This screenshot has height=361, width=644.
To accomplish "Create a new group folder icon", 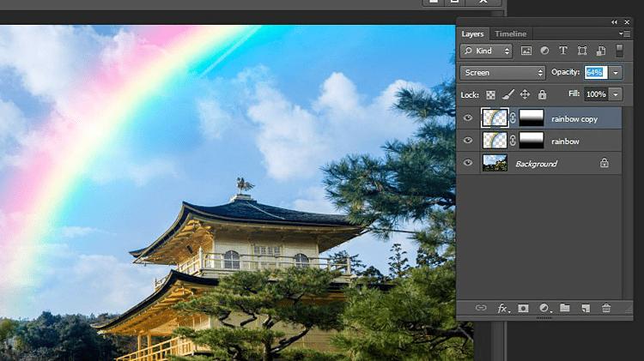I will tap(565, 308).
